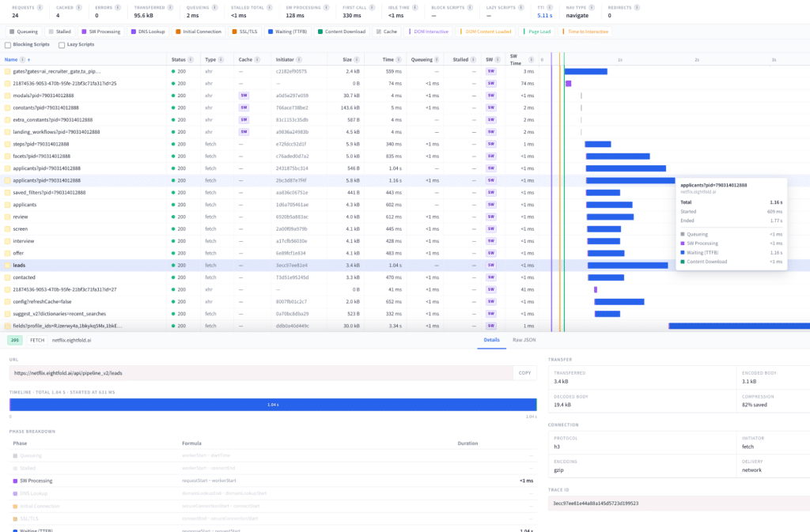
Task: Click the FETCH type badge in details
Action: coord(37,340)
